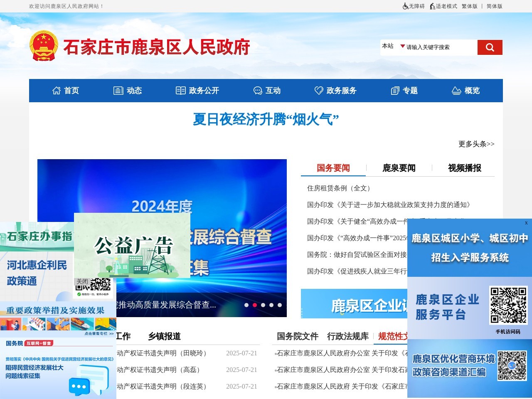
Task: Click the 概览 stack icon
Action: click(456, 90)
